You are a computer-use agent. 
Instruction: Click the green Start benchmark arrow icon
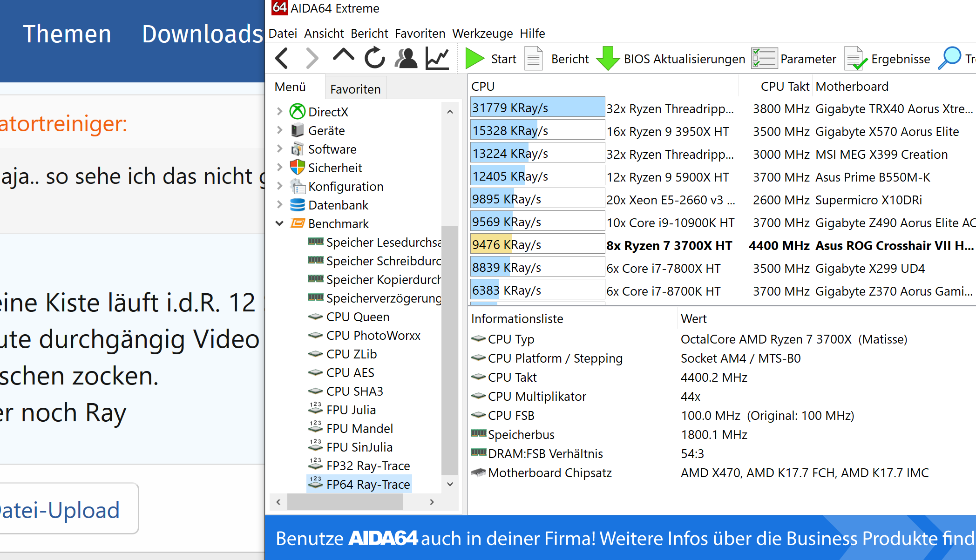[x=474, y=59]
